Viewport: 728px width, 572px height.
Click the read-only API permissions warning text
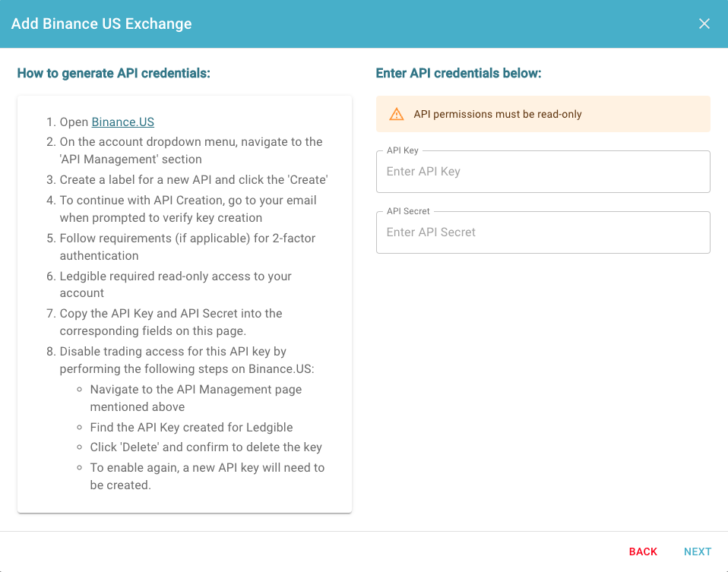point(497,114)
